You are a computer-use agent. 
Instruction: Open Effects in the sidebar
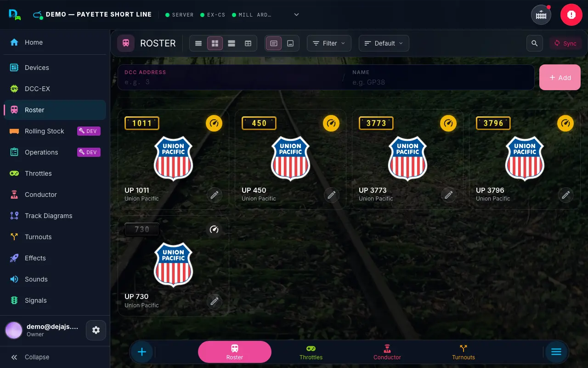pyautogui.click(x=55, y=258)
